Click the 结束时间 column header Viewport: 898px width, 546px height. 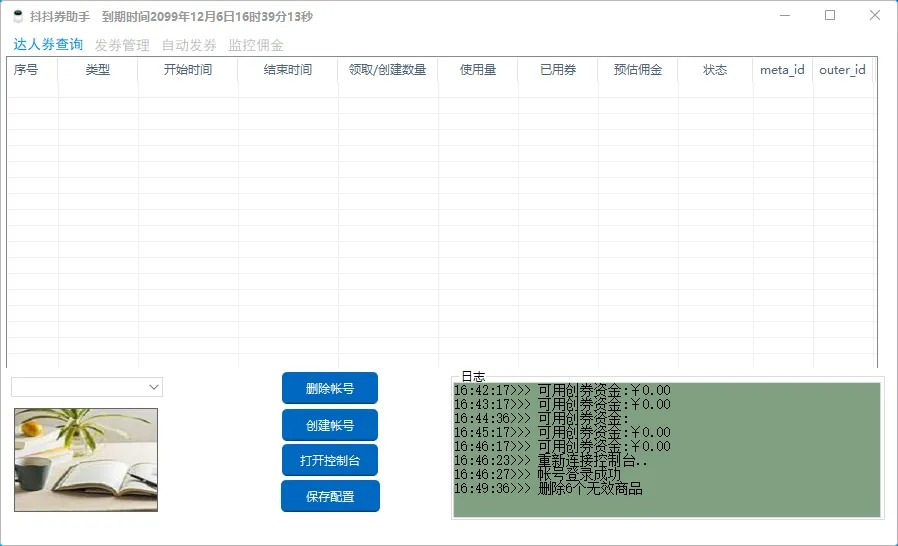click(x=288, y=70)
